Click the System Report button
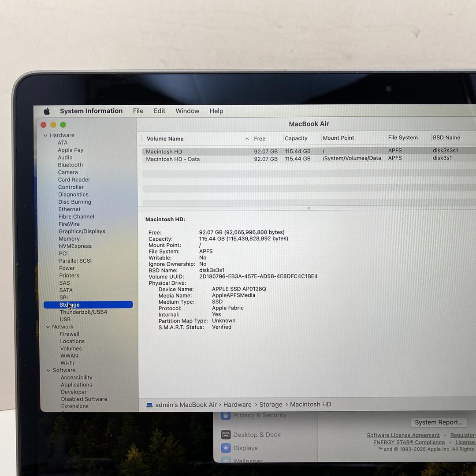This screenshot has width=476, height=476. 439,422
